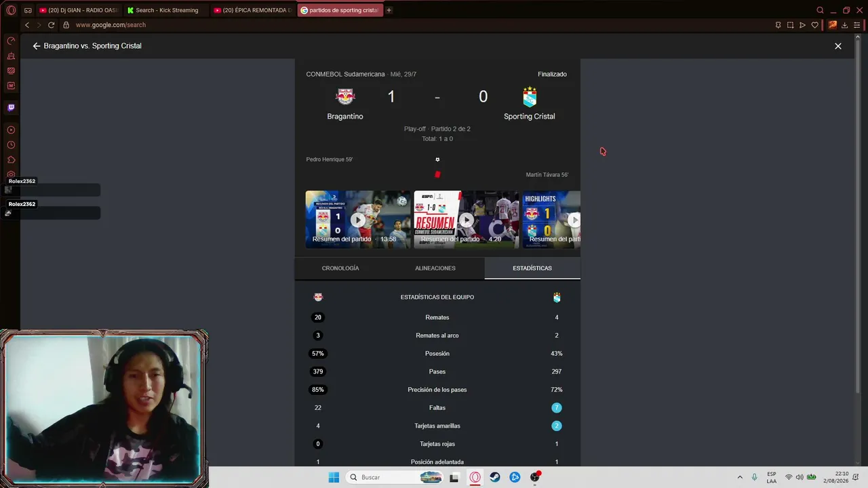Click the striped square sidebar icon

point(11,70)
